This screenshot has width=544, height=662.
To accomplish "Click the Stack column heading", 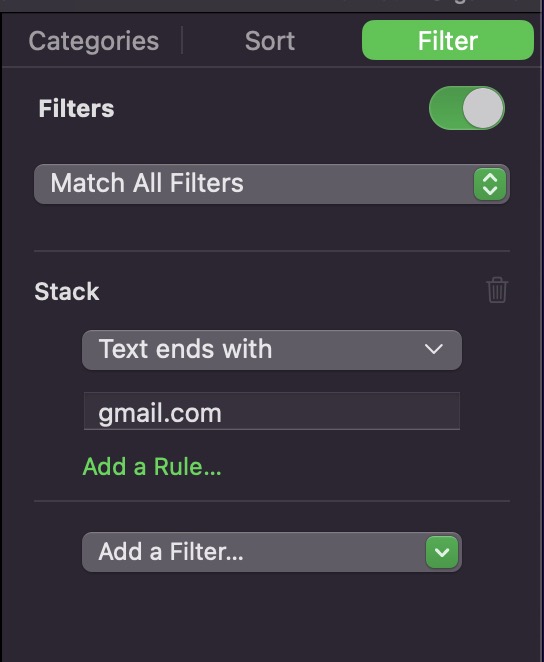I will click(67, 292).
